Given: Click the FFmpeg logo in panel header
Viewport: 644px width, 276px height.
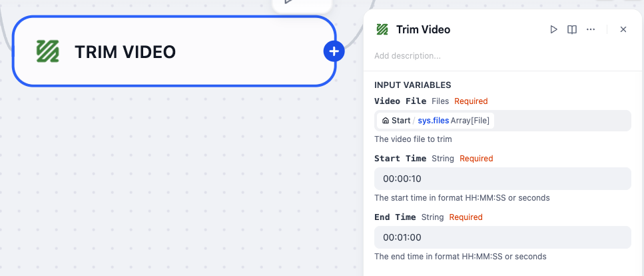Looking at the screenshot, I should pyautogui.click(x=382, y=29).
